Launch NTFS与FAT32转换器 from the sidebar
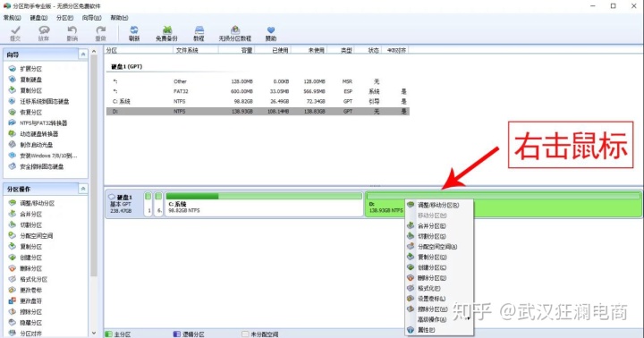644x338 pixels. point(38,123)
